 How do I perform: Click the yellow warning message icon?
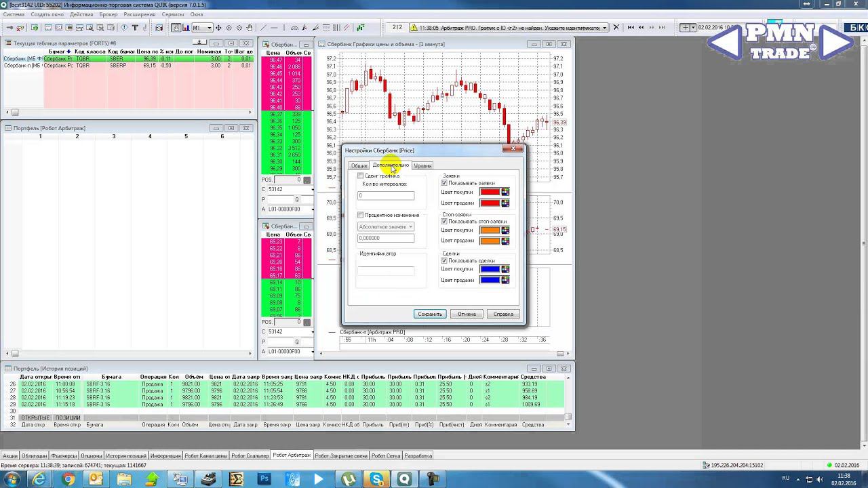click(414, 28)
